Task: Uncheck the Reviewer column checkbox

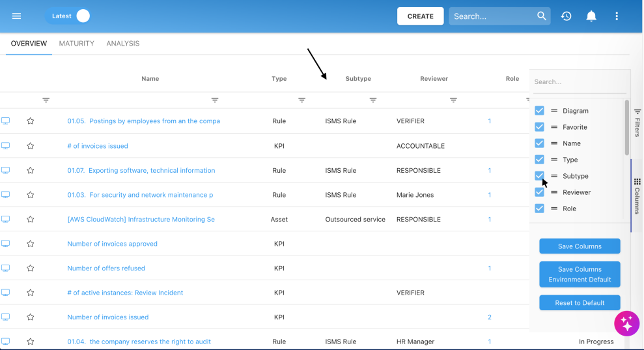Action: click(x=539, y=192)
